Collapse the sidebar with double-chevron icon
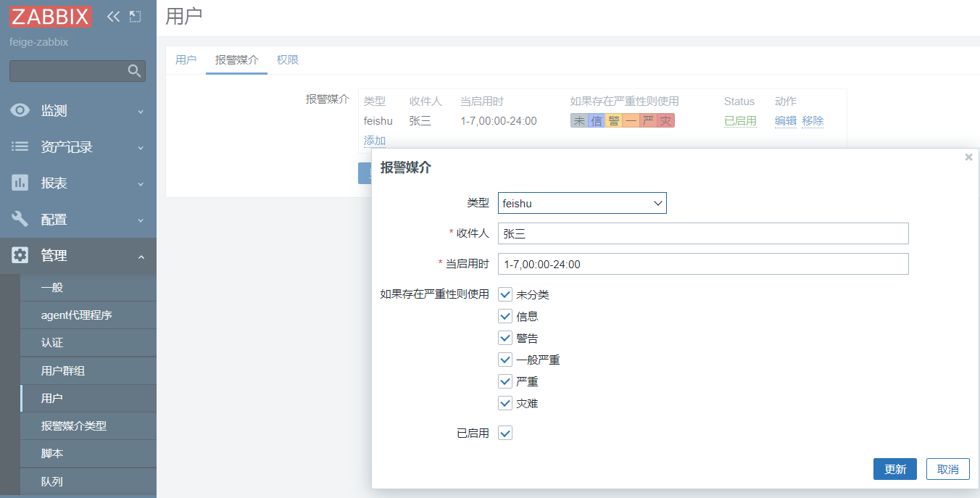The width and height of the screenshot is (980, 498). point(113,17)
